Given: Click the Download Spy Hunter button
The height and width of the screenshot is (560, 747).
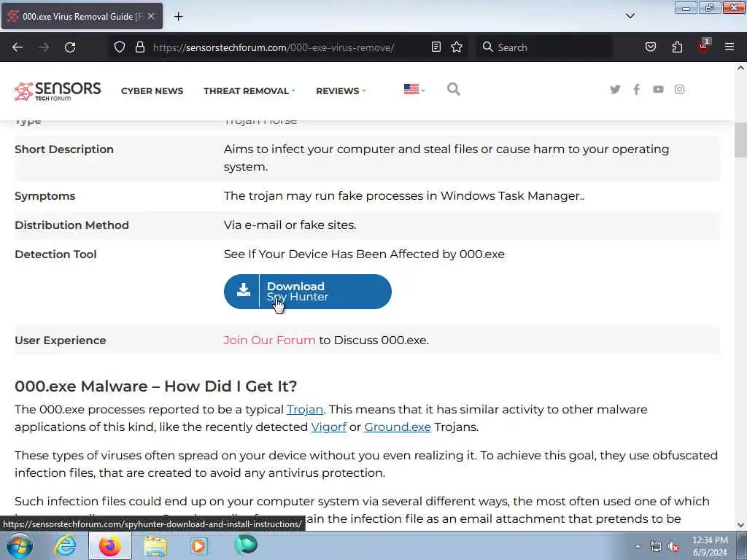Looking at the screenshot, I should (x=308, y=292).
